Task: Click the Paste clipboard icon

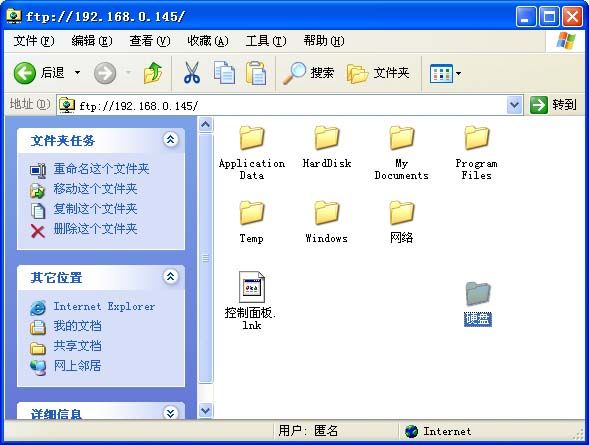Action: click(x=256, y=72)
